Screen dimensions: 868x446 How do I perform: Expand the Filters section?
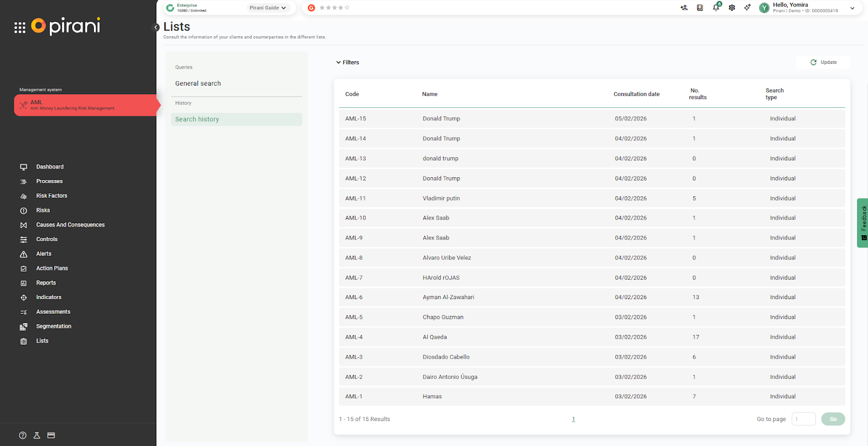[348, 62]
